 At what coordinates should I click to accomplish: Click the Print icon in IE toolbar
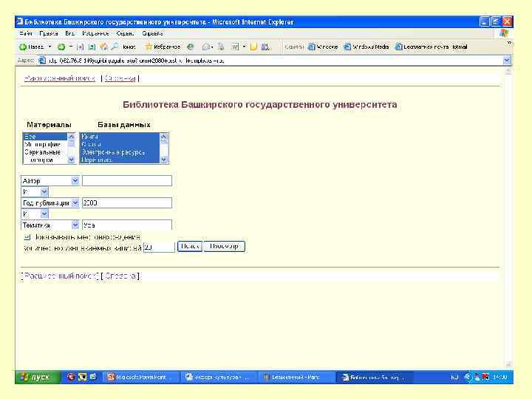coord(221,47)
